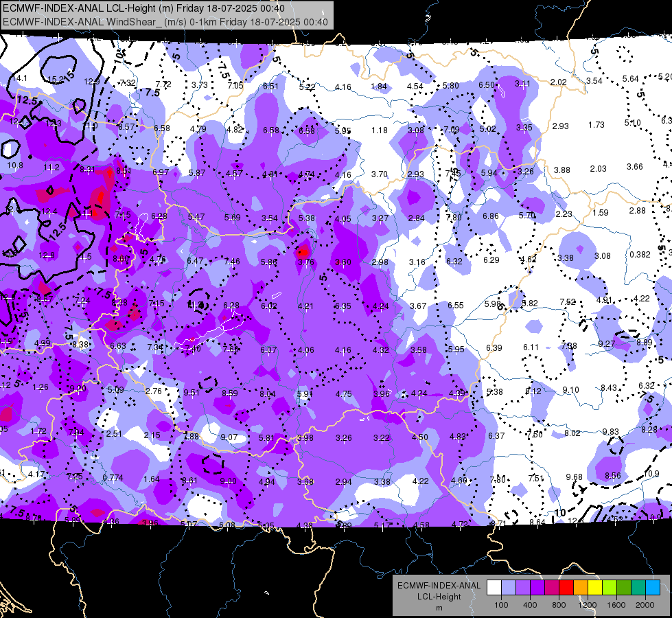The height and width of the screenshot is (618, 672).
Task: Click the wind shear value 3.76 on red spot
Action: [306, 262]
